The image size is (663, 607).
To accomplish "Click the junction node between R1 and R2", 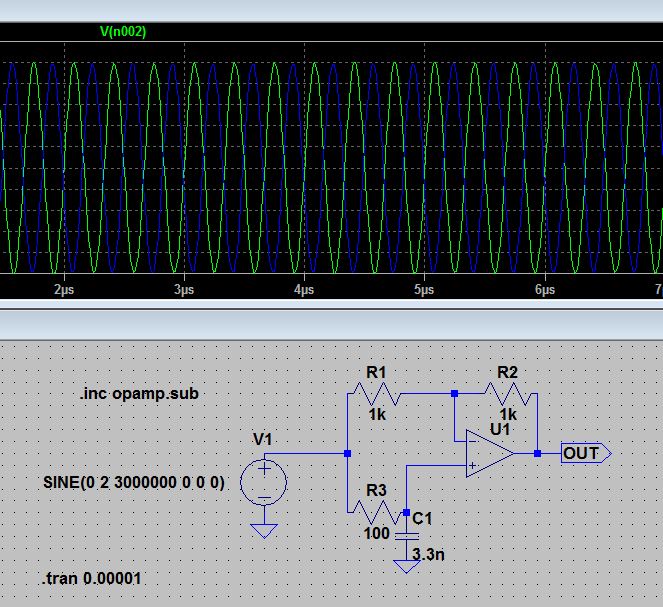I will (x=455, y=394).
